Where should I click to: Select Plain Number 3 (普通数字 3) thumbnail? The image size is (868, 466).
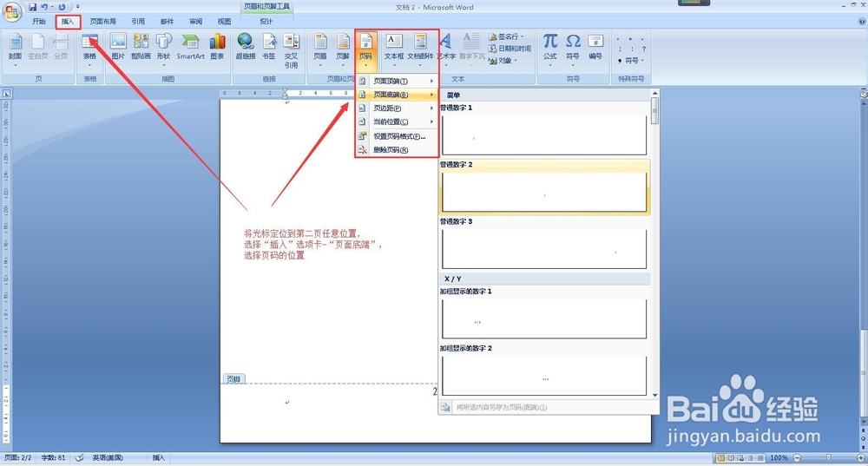[x=544, y=248]
